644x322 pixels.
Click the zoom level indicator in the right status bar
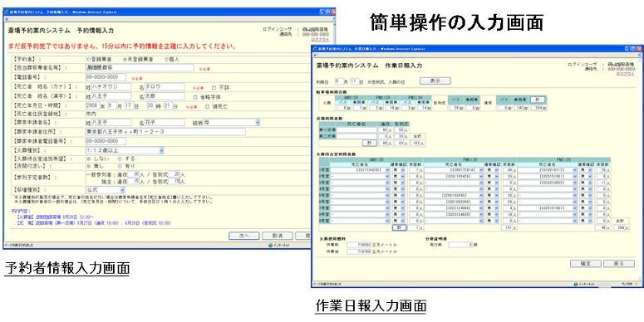tap(629, 284)
